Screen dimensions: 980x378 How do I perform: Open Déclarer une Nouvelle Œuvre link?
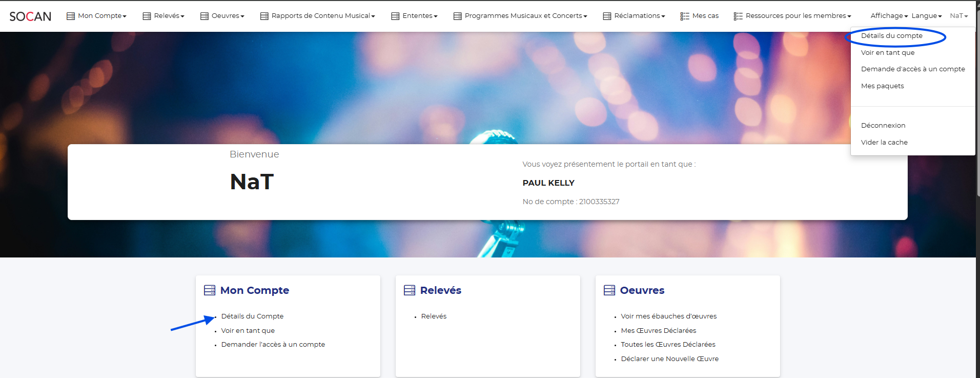tap(669, 359)
